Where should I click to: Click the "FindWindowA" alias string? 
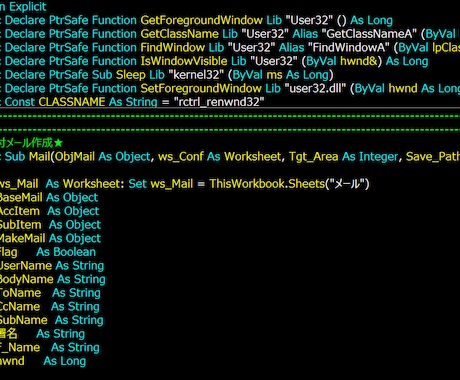coord(349,48)
